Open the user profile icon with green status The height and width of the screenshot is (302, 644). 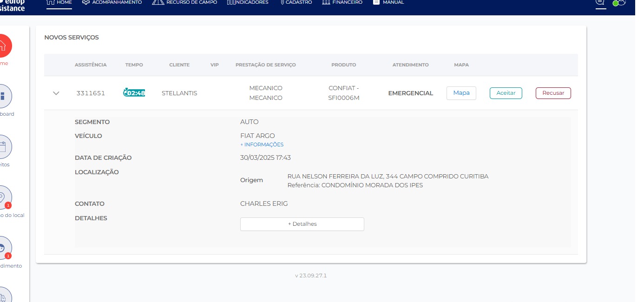click(x=619, y=3)
